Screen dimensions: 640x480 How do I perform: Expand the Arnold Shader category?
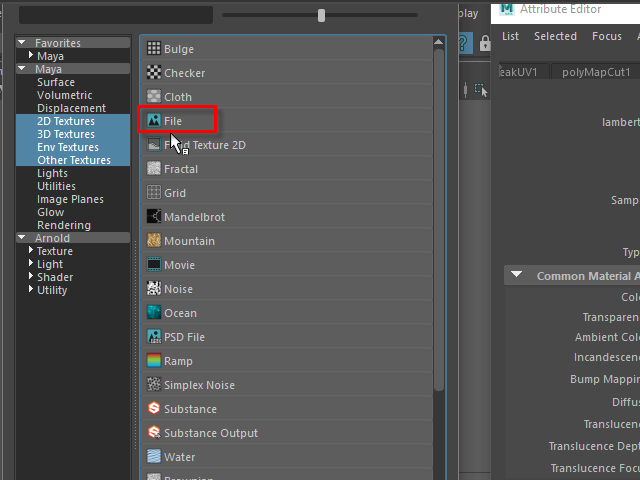click(32, 278)
